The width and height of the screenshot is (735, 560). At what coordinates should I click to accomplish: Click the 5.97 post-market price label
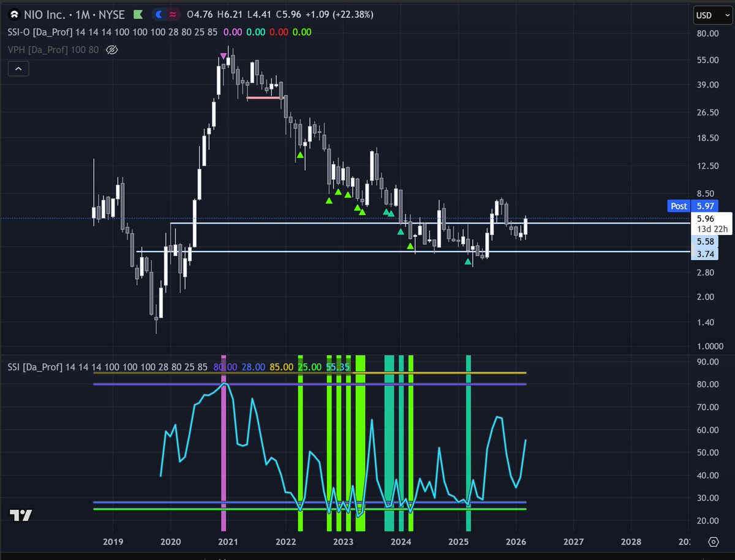click(706, 206)
